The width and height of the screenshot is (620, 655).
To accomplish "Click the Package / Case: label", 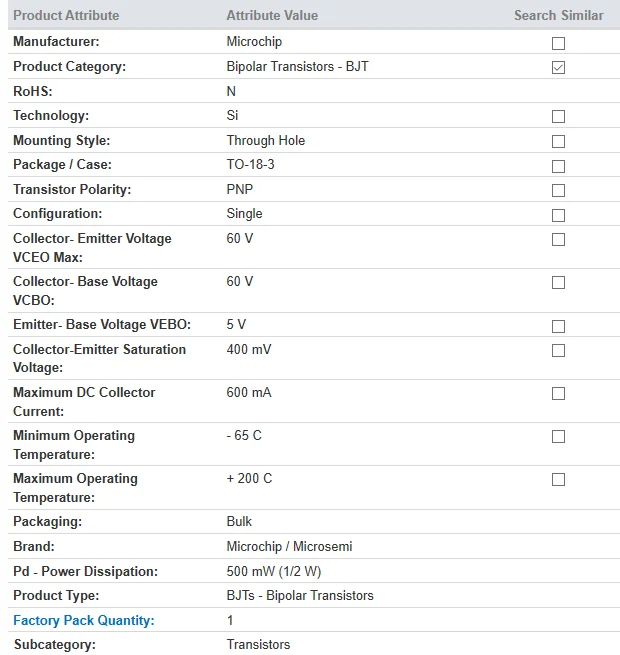I will point(62,164).
